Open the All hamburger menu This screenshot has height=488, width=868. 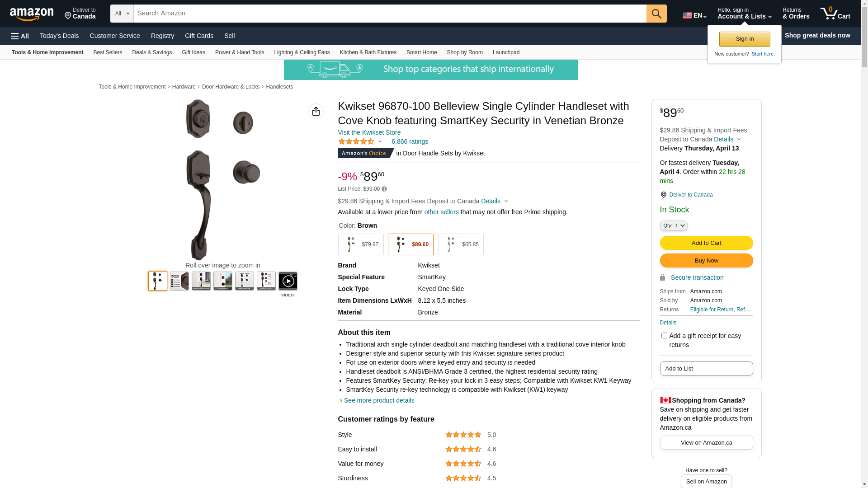click(x=20, y=36)
